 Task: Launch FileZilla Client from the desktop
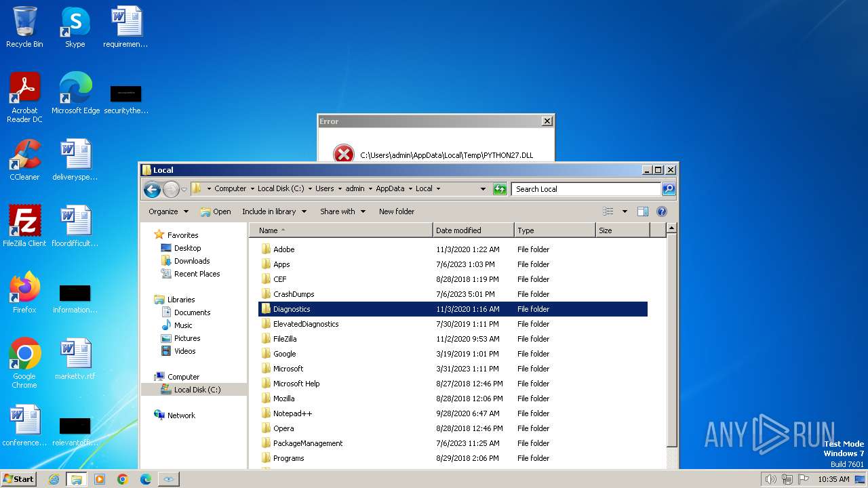pyautogui.click(x=24, y=226)
